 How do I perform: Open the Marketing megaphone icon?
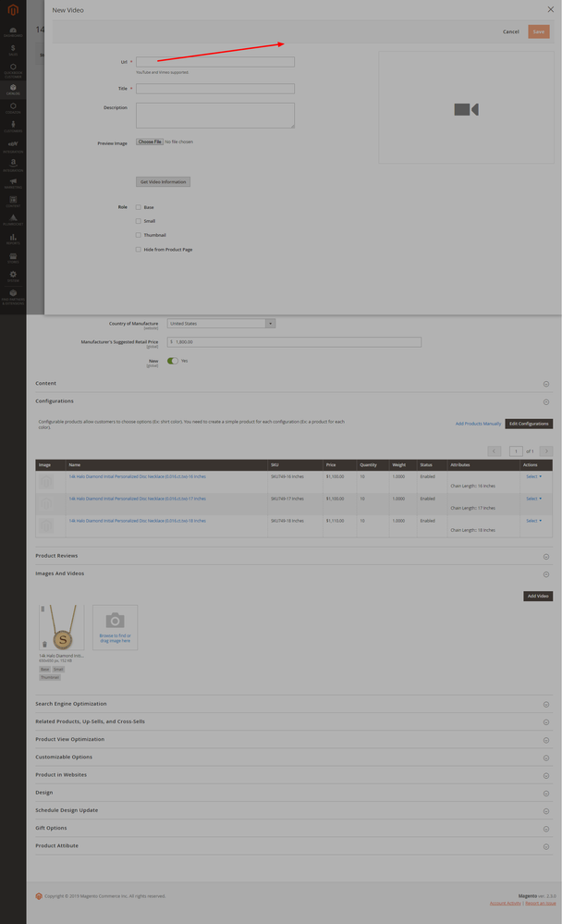tap(13, 183)
